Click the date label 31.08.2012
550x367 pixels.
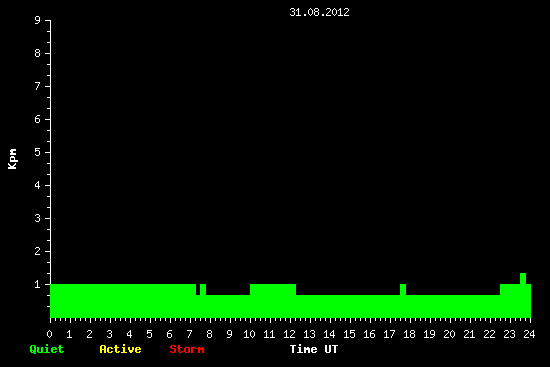coord(319,12)
